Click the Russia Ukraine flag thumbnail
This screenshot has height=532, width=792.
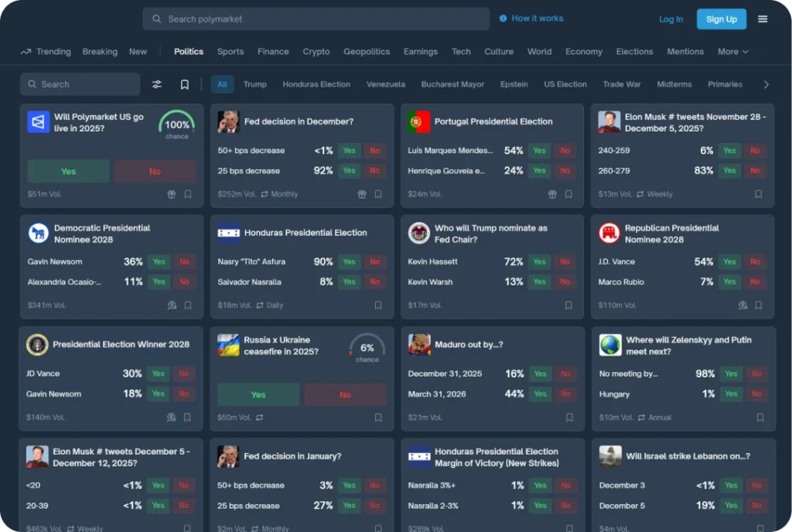228,345
